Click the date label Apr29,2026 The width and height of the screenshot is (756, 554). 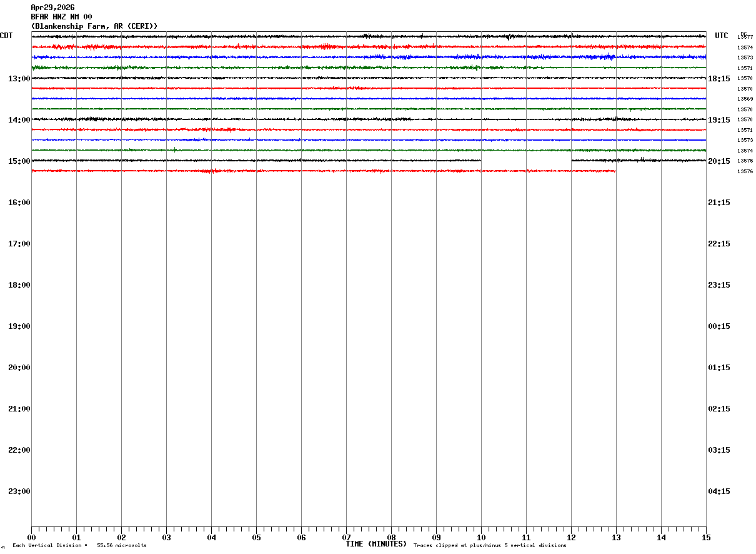(52, 8)
